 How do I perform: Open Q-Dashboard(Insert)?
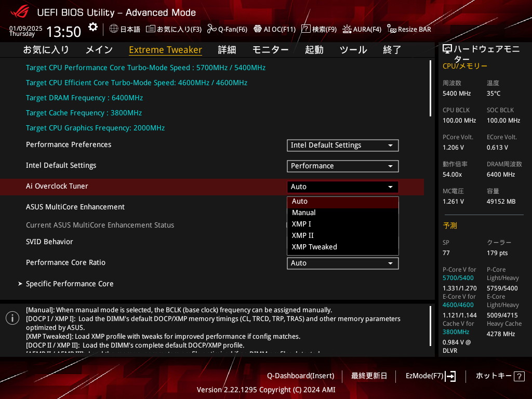[300, 376]
